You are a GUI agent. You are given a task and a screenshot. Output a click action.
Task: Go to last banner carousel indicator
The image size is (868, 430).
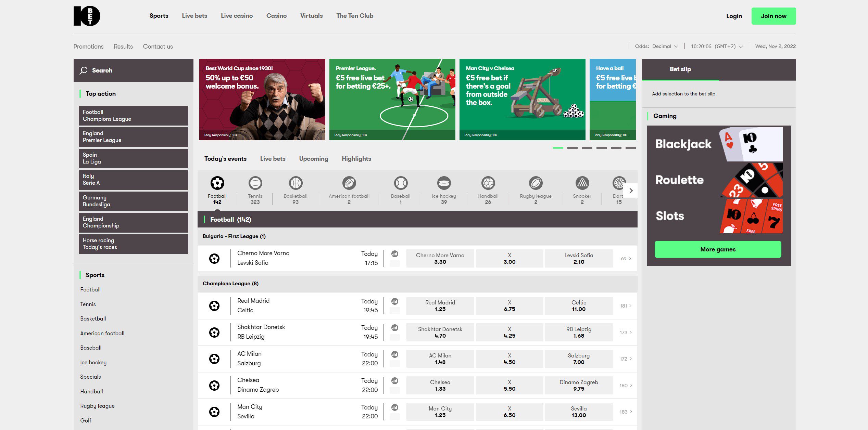pos(631,148)
